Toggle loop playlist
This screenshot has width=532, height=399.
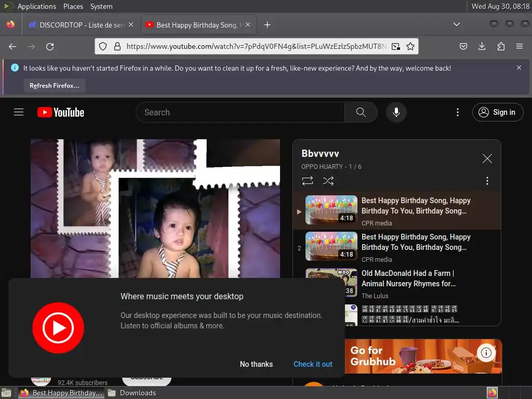point(308,181)
